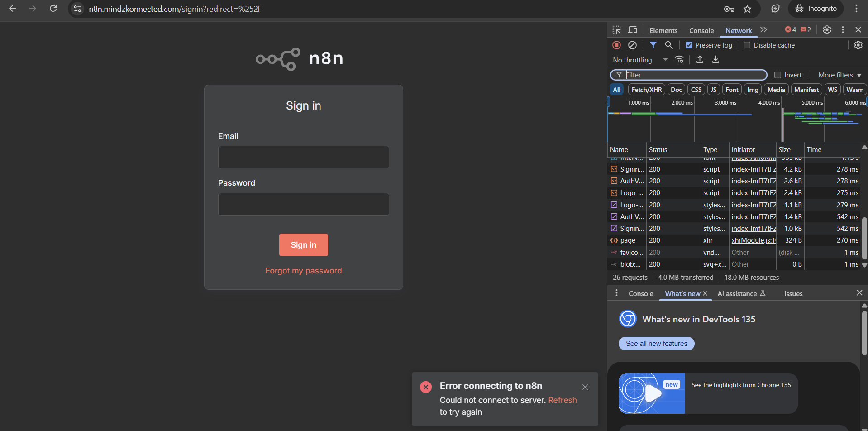Open the No throttling dropdown
868x431 pixels.
point(640,60)
